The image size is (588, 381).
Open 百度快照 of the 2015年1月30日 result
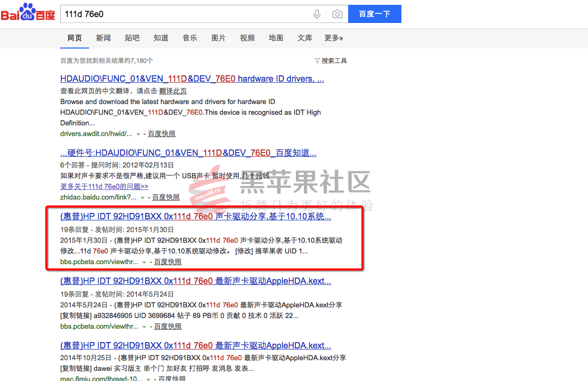[167, 261]
